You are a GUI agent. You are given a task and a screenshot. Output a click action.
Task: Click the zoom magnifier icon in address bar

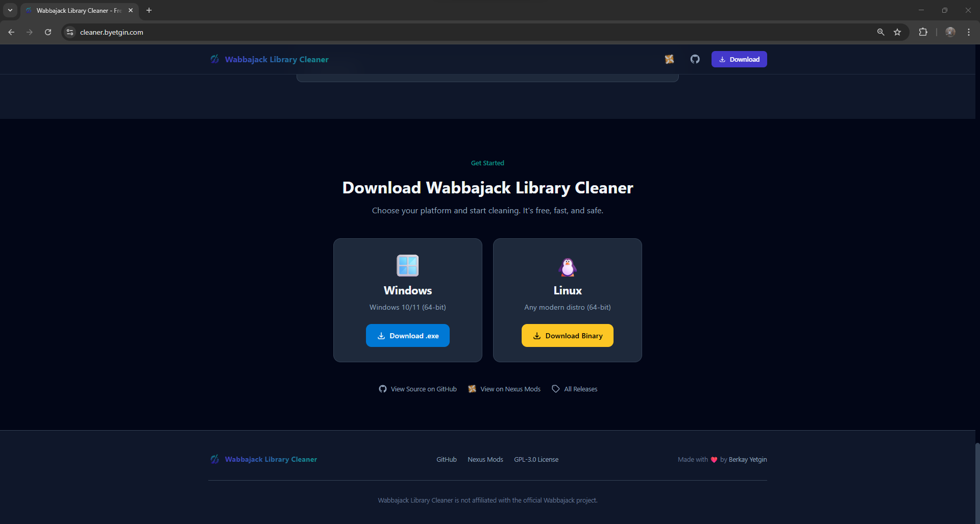pyautogui.click(x=880, y=32)
